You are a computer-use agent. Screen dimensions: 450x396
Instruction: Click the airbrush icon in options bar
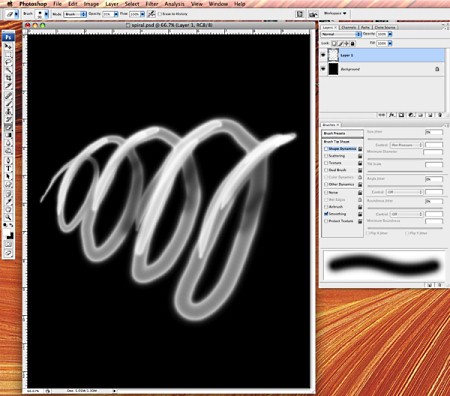(x=151, y=14)
